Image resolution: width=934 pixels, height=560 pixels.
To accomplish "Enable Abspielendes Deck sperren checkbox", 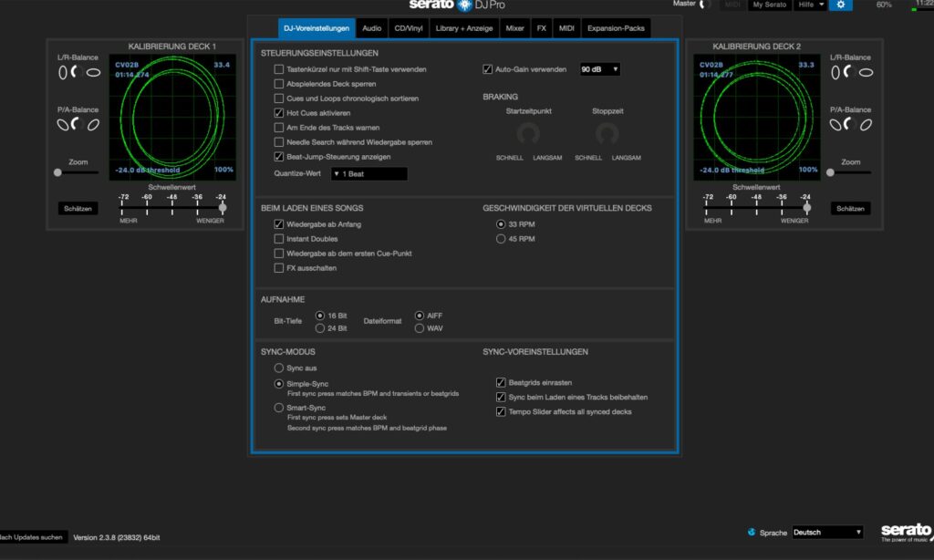I will point(279,84).
